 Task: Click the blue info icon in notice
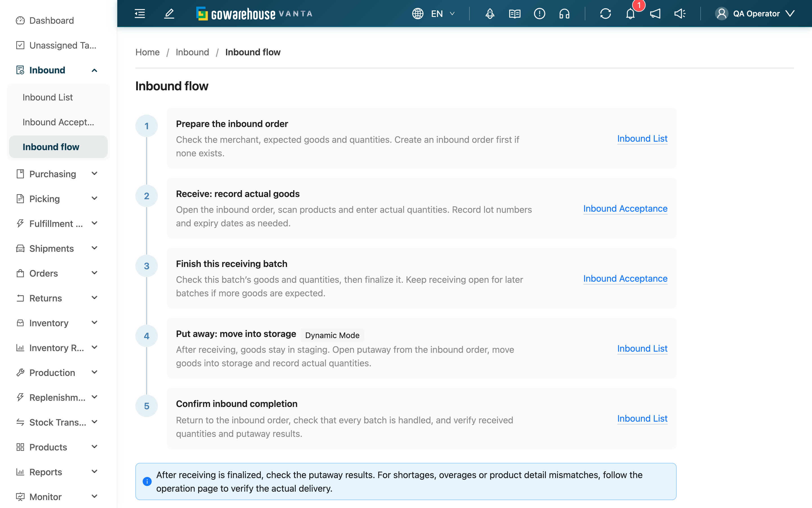(147, 481)
